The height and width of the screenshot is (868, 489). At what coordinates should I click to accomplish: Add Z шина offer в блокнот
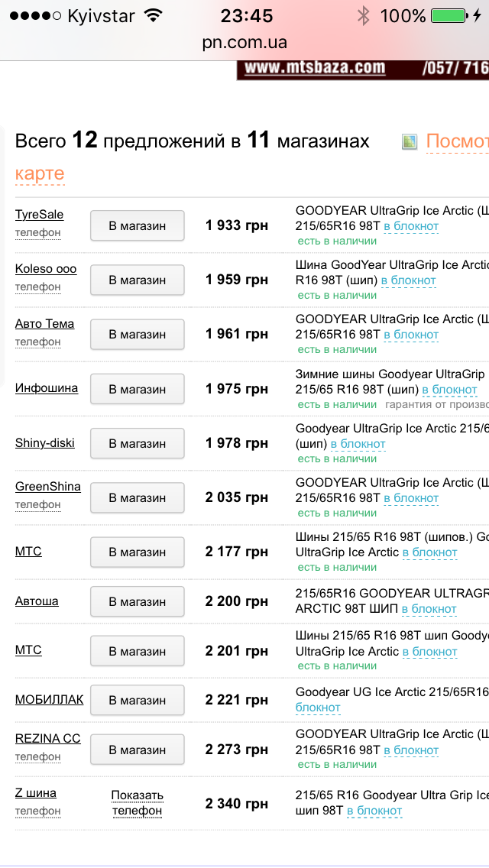(x=374, y=811)
